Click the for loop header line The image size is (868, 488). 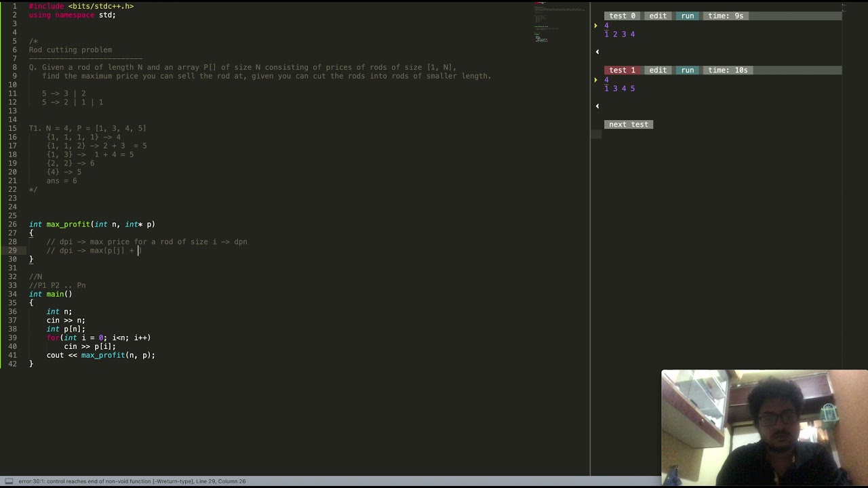pyautogui.click(x=98, y=338)
